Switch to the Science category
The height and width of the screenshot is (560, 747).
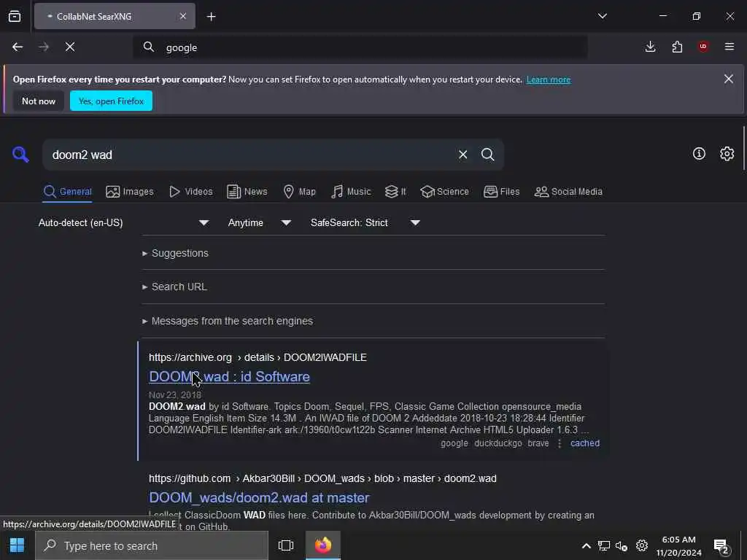pyautogui.click(x=444, y=192)
